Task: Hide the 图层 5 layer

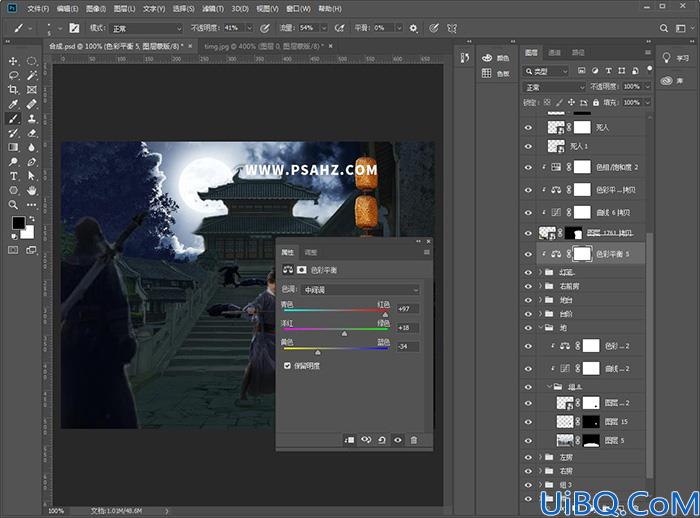Action: click(x=528, y=441)
